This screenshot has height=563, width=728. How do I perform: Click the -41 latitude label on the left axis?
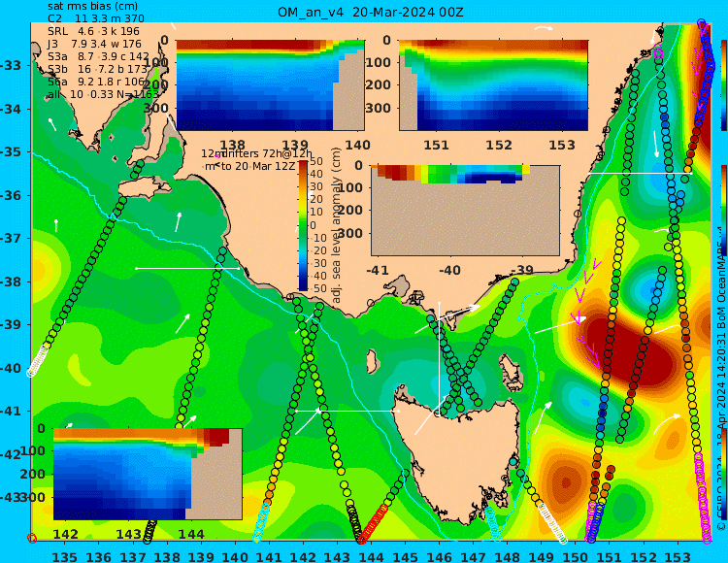point(11,412)
